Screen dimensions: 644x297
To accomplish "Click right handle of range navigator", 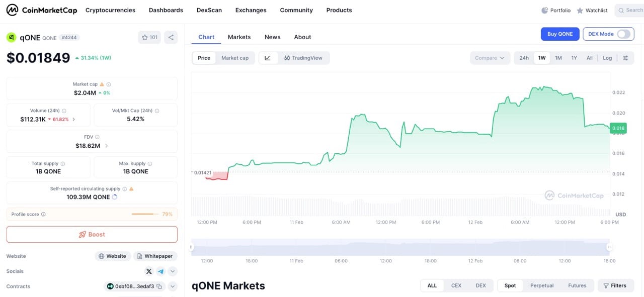I will (609, 247).
